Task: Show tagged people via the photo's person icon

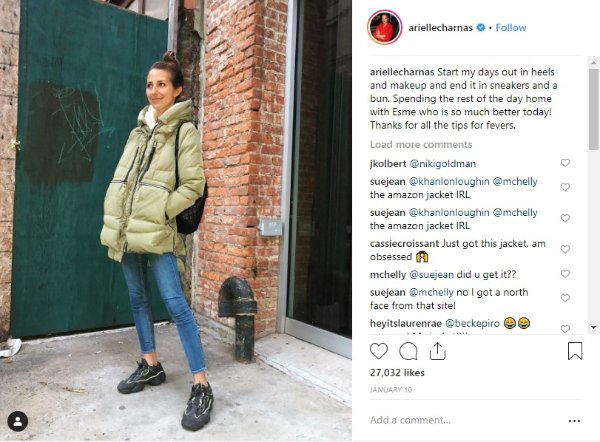Action: click(18, 421)
